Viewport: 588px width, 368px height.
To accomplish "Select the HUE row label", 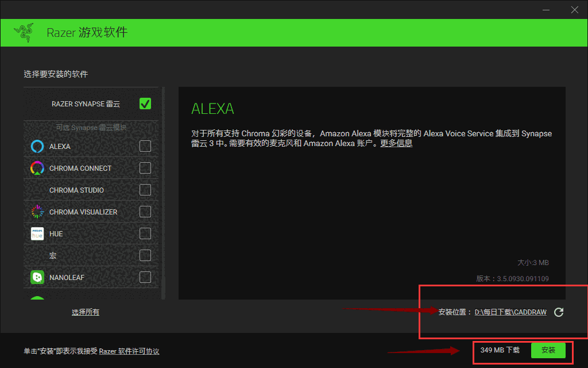I will tap(56, 234).
